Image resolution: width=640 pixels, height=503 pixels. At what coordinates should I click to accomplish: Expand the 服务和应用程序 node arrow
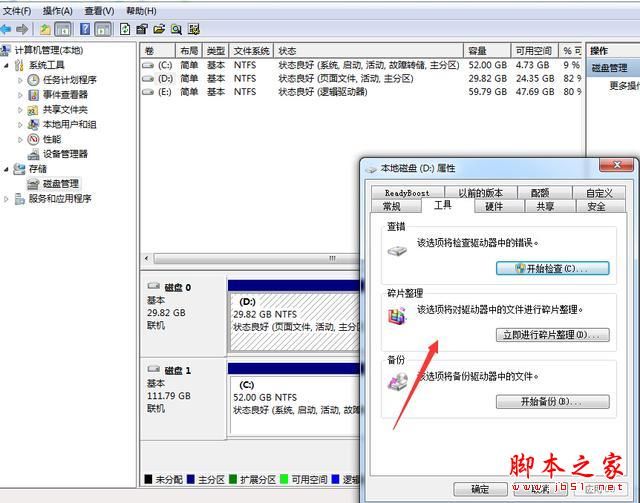(6, 199)
